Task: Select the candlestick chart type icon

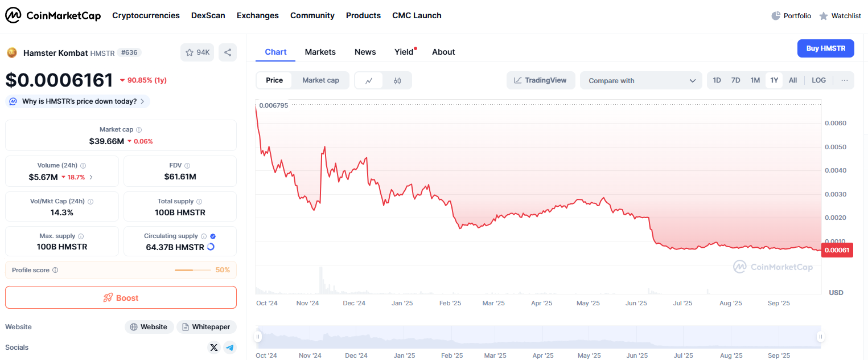Action: [x=397, y=80]
